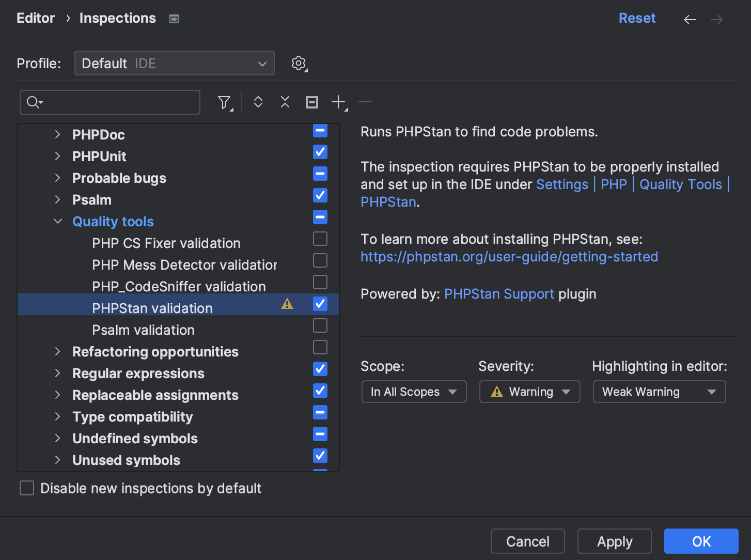Click the show-only-modified-inspections icon

pos(311,102)
